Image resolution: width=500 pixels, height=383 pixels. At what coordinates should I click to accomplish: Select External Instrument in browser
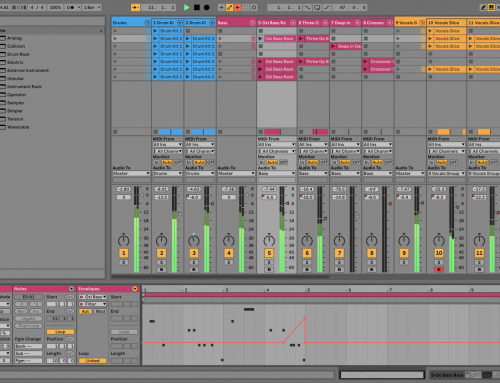28,70
